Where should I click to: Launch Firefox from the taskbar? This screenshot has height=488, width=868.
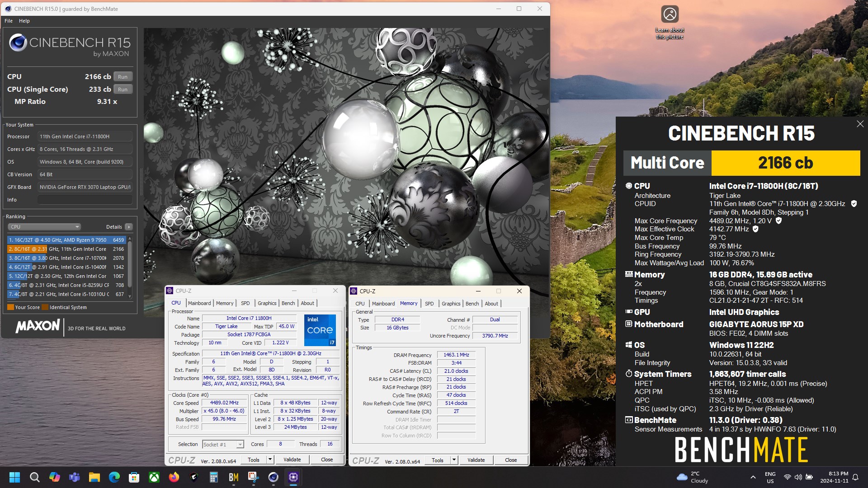(x=174, y=477)
